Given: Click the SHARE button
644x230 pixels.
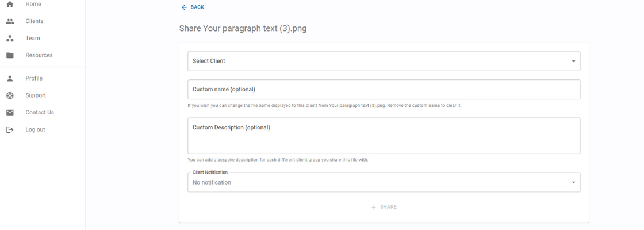Looking at the screenshot, I should coord(384,207).
